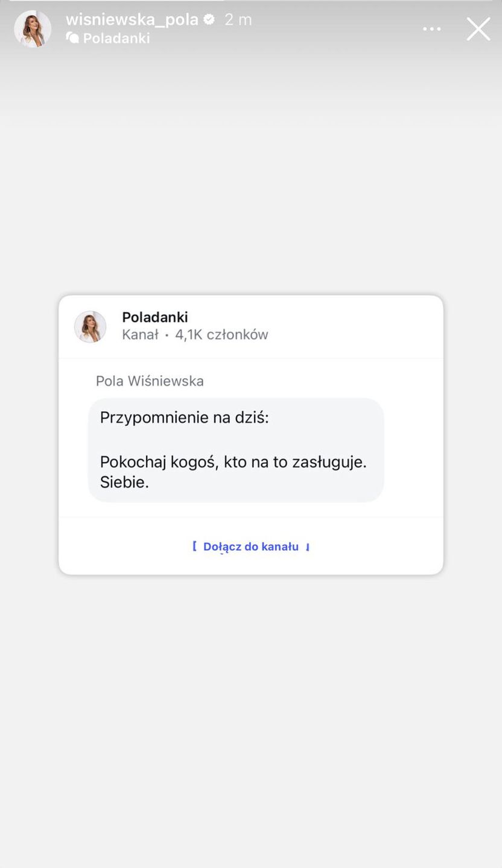
Task: Open the three-dot story options menu
Action: click(431, 28)
